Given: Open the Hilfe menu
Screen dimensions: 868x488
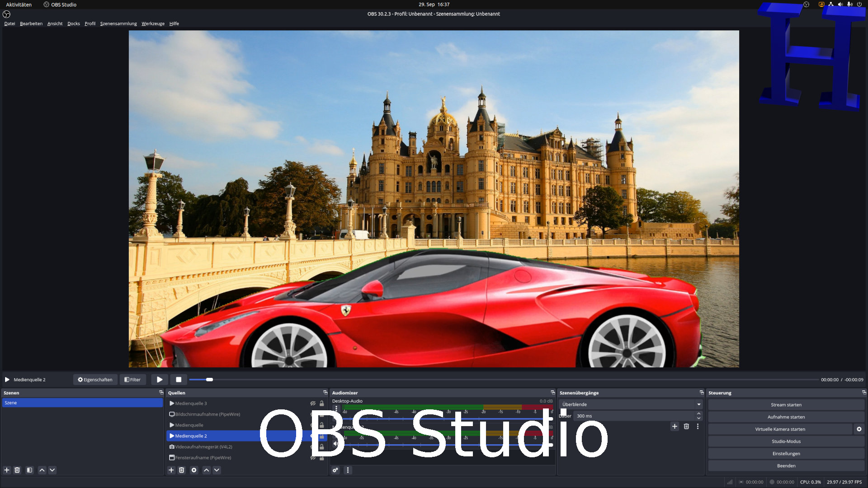Looking at the screenshot, I should point(174,23).
